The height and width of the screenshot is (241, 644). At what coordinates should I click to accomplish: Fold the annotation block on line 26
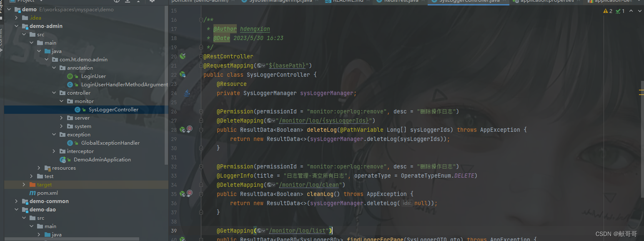click(x=201, y=111)
